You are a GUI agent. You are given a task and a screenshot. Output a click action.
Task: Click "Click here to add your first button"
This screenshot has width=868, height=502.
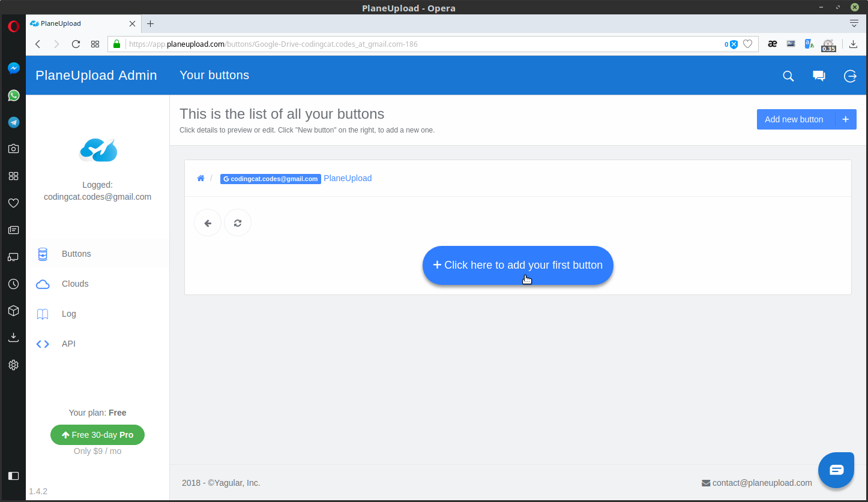(x=517, y=265)
